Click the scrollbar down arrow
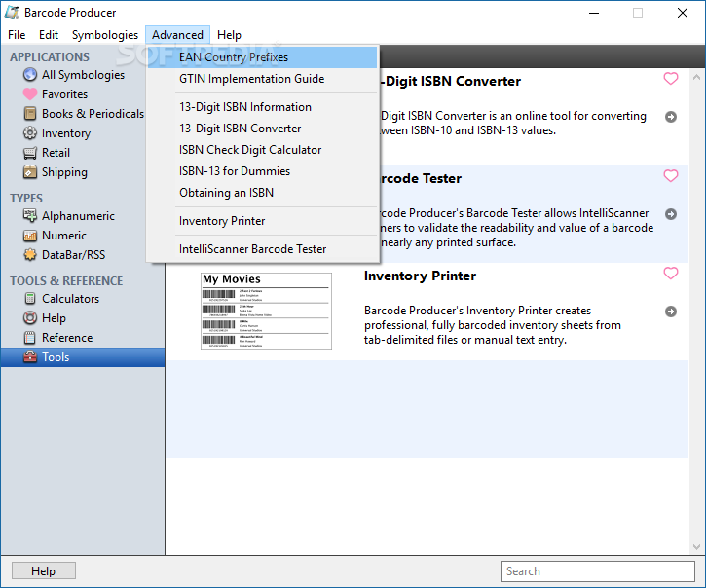Screen dimensions: 706x588 pos(696,547)
